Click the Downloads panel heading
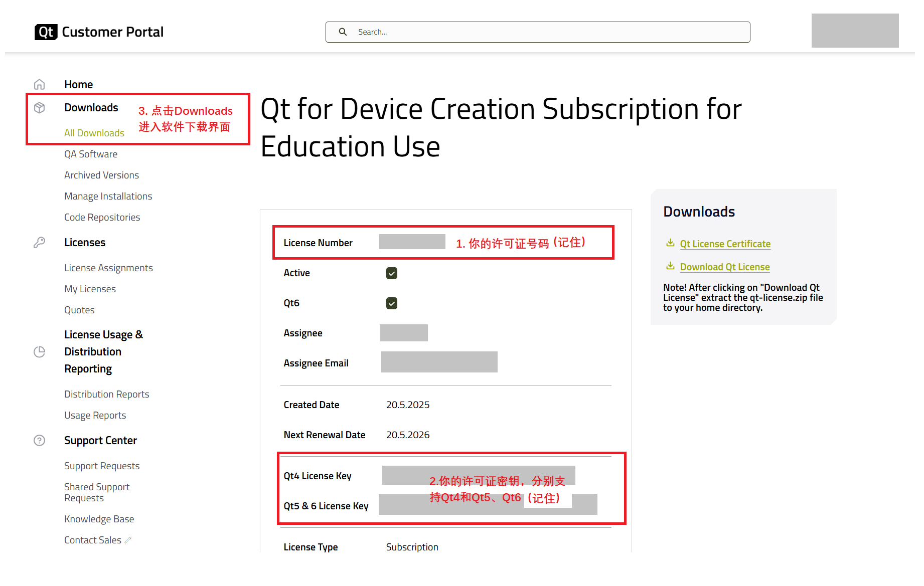The width and height of the screenshot is (924, 586). (699, 212)
